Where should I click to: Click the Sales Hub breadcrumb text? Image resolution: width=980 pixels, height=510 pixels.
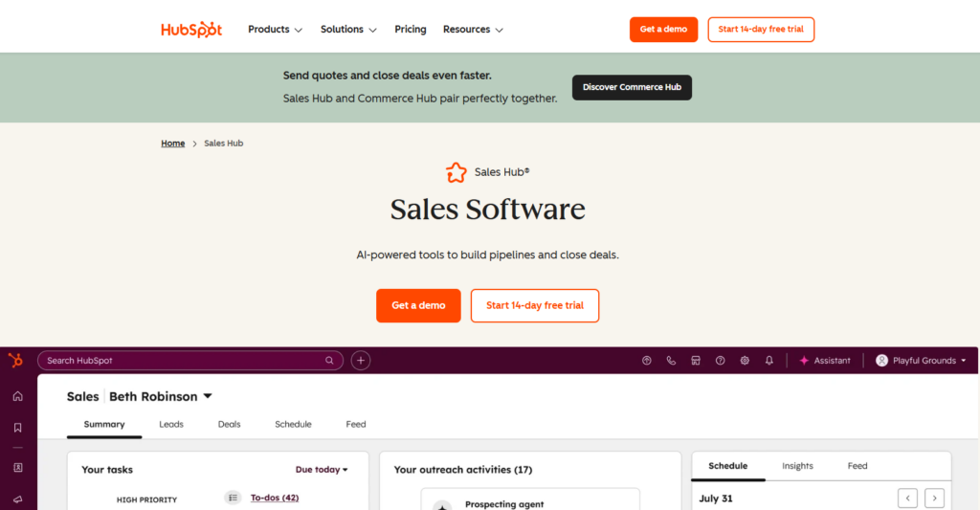tap(224, 144)
